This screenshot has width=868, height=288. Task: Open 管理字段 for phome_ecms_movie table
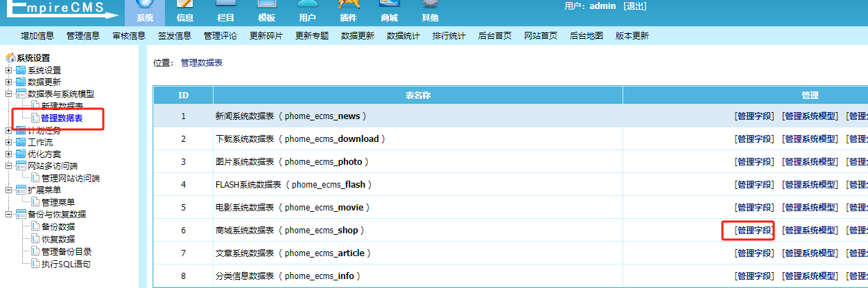click(x=754, y=208)
